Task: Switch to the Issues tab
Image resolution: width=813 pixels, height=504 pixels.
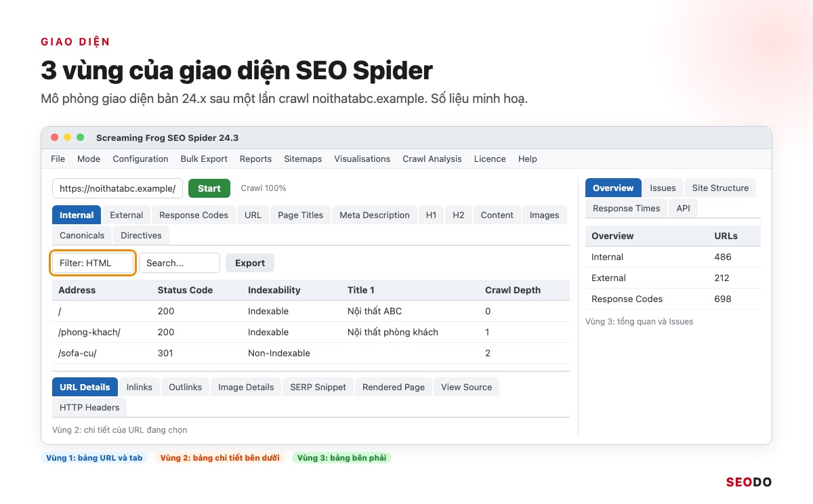Action: (663, 188)
